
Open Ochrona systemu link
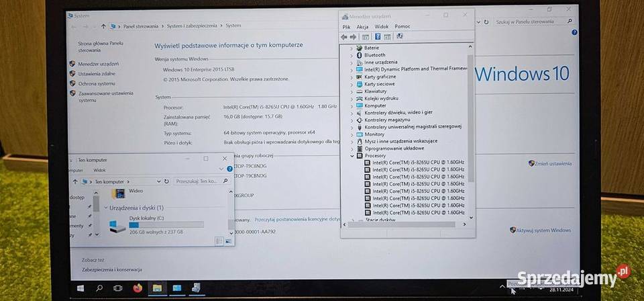97,83
